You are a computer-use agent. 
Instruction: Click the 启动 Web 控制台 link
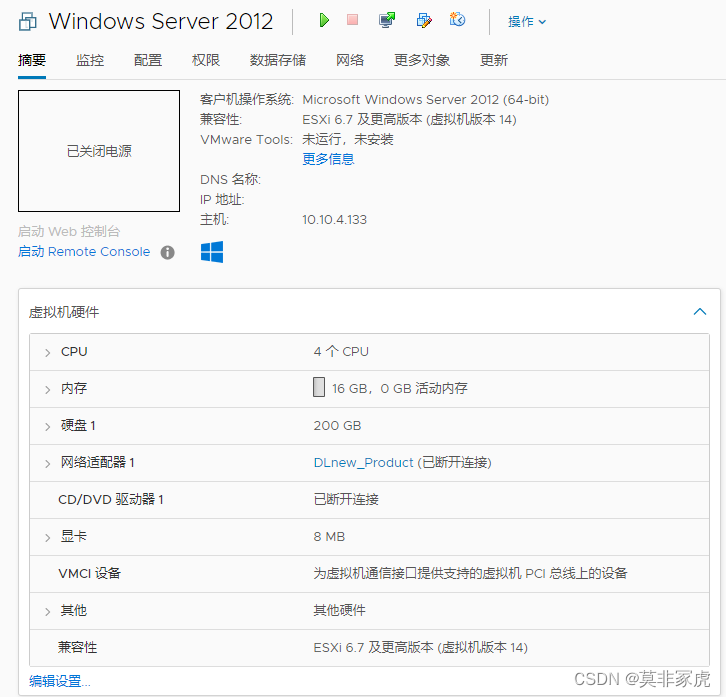69,231
